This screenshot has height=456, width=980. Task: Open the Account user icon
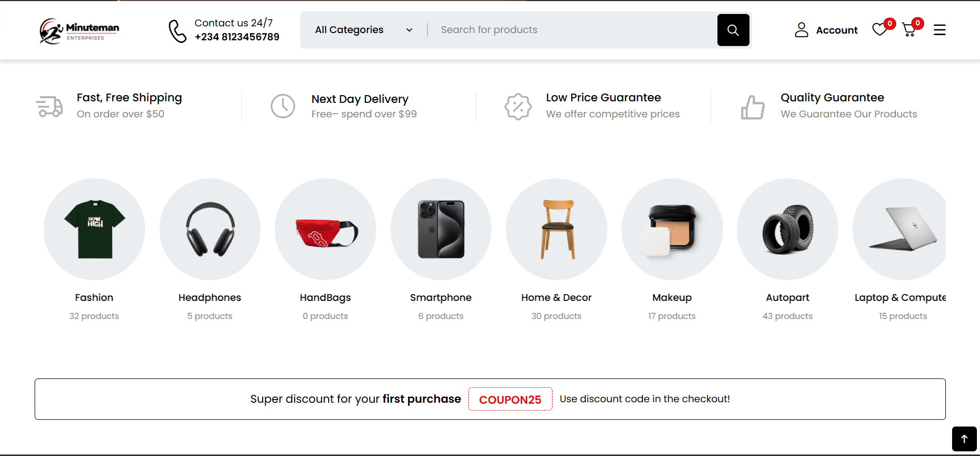(x=801, y=30)
